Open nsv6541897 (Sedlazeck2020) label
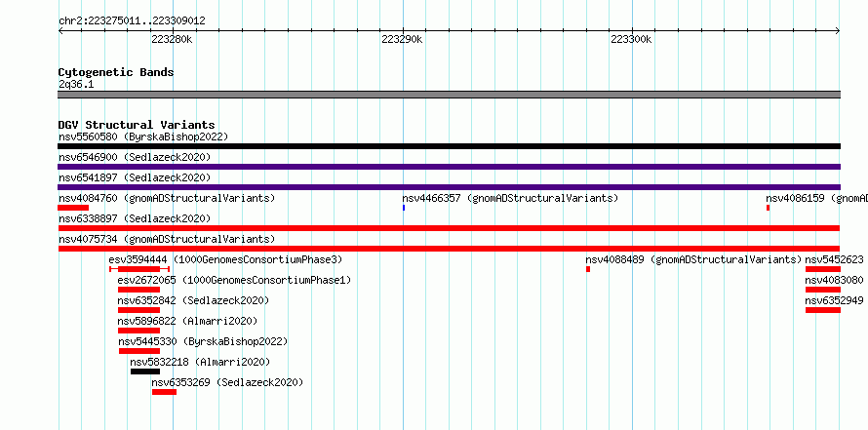The width and height of the screenshot is (868, 430). click(135, 177)
